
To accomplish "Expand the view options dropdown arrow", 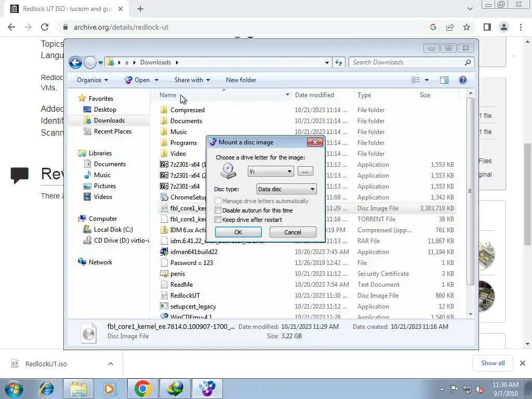I will pos(427,80).
